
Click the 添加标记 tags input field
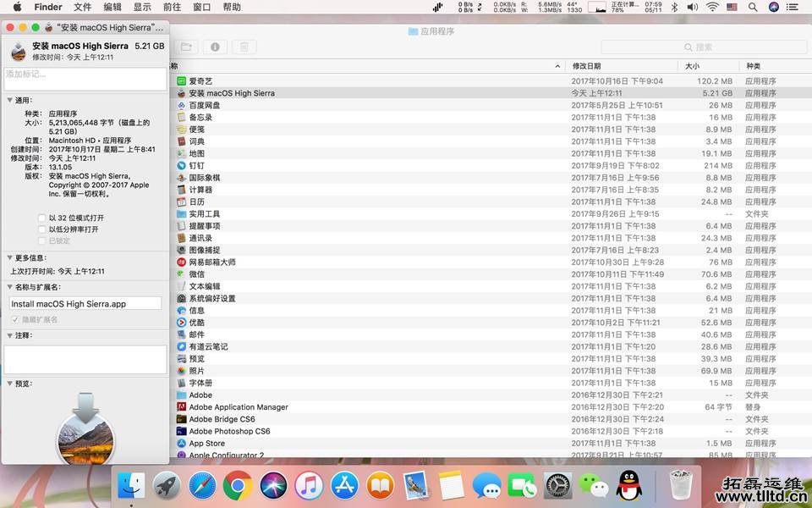coord(85,78)
